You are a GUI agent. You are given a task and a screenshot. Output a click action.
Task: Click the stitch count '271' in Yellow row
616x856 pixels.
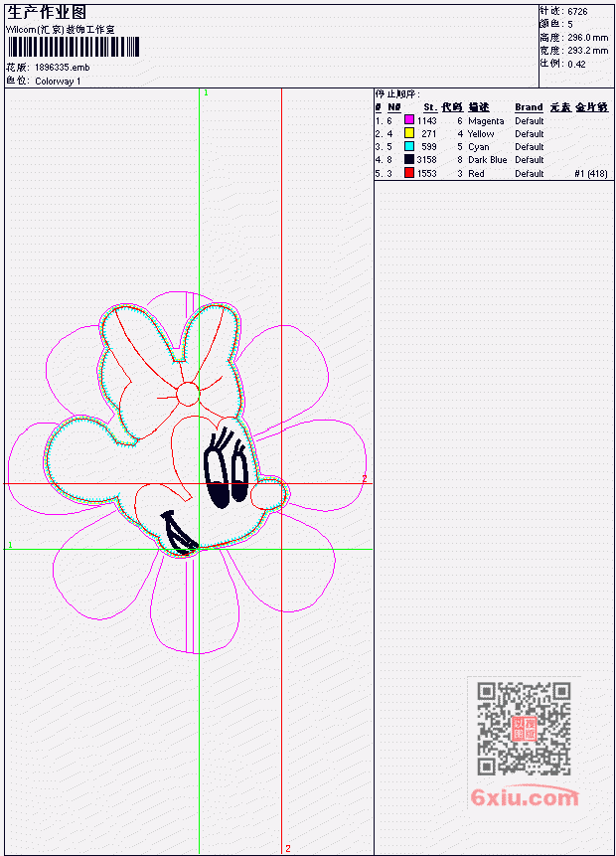pyautogui.click(x=429, y=134)
